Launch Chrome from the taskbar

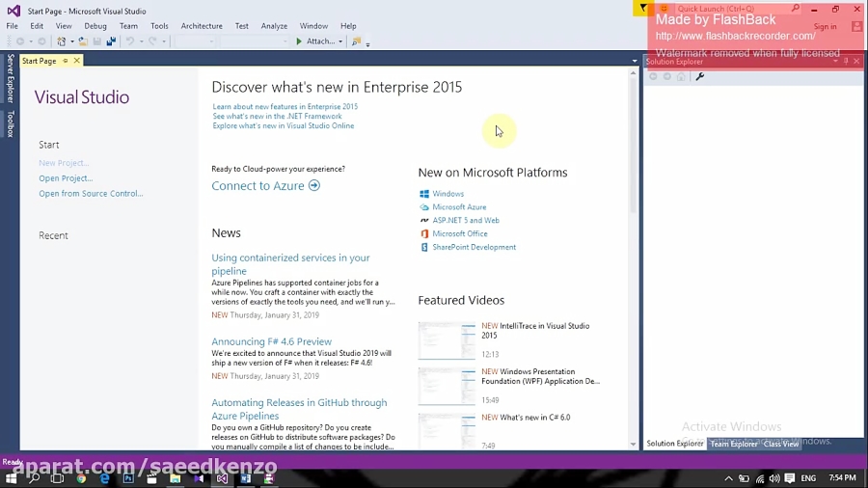click(x=81, y=478)
